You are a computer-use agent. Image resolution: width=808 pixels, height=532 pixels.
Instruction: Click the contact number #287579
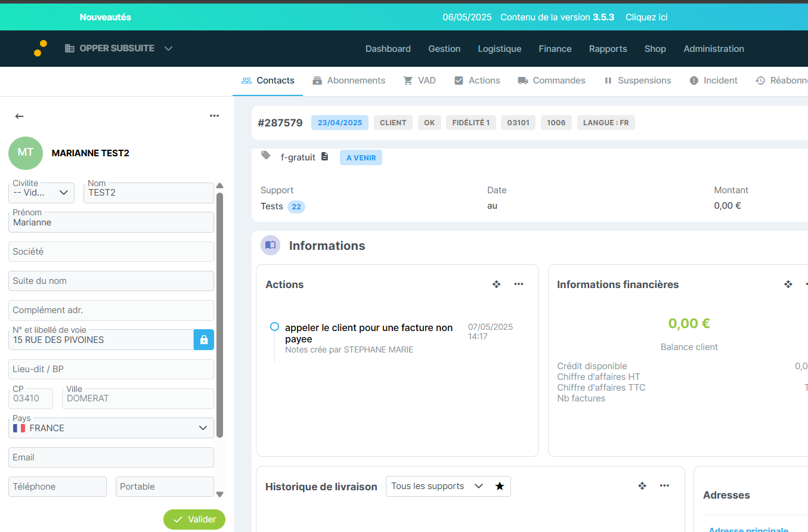tap(280, 123)
